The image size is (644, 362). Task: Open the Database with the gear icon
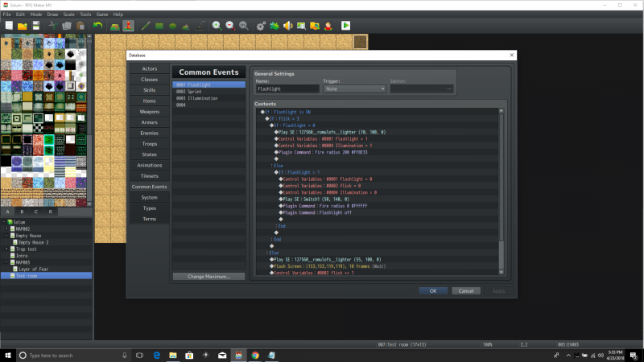point(261,26)
